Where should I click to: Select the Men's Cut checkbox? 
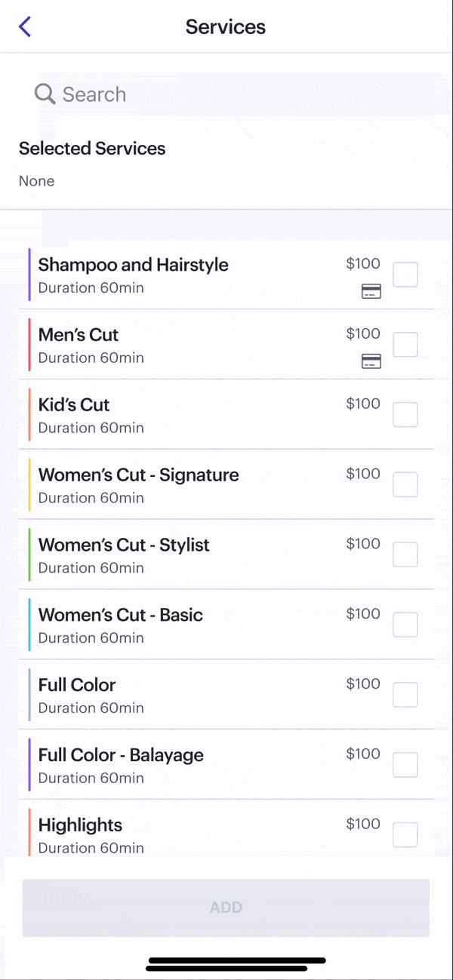coord(405,345)
